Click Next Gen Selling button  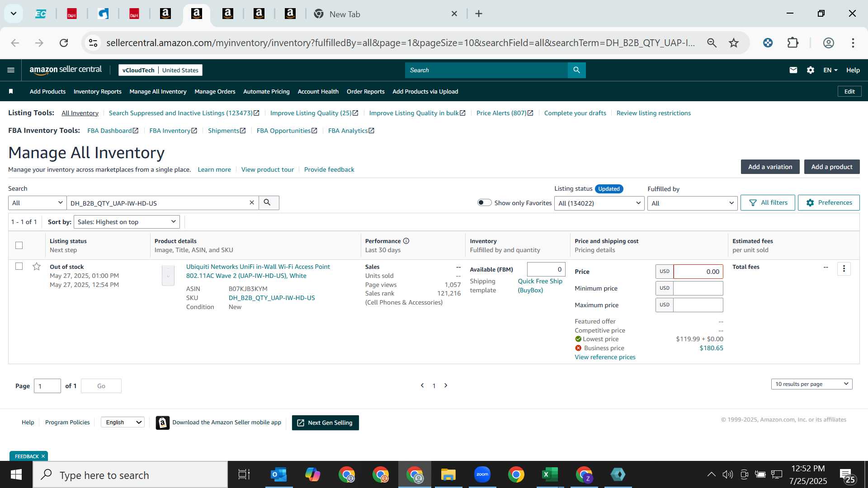coord(325,422)
